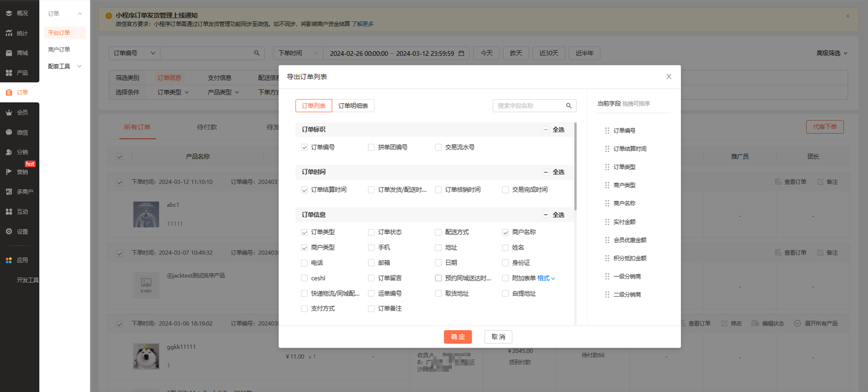Click the 代客下单 button
The height and width of the screenshot is (392, 868).
824,127
